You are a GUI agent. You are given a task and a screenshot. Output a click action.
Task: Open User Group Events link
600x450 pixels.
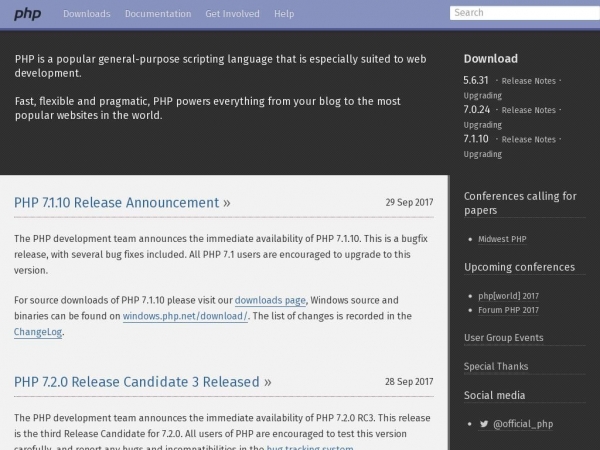pyautogui.click(x=504, y=338)
